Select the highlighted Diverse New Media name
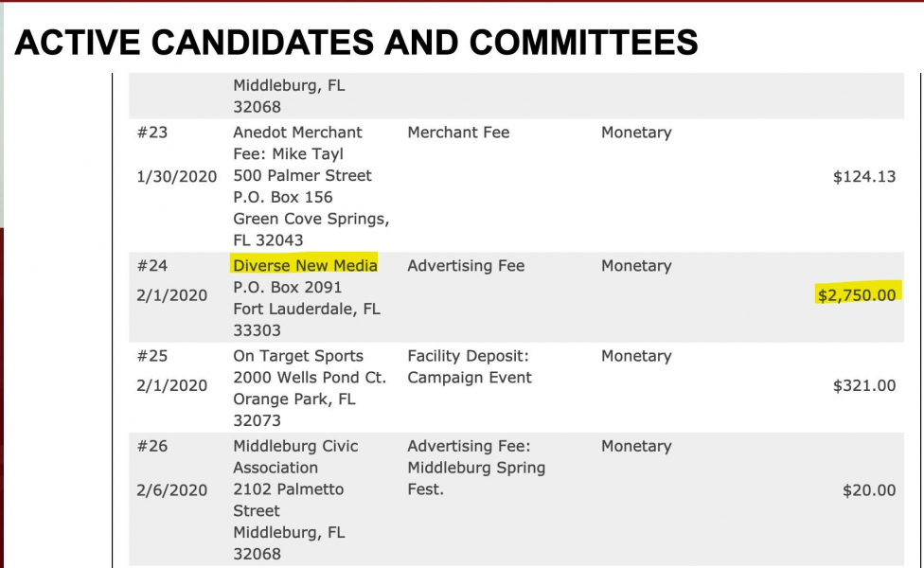Viewport: 924px width, 568px height. point(305,266)
